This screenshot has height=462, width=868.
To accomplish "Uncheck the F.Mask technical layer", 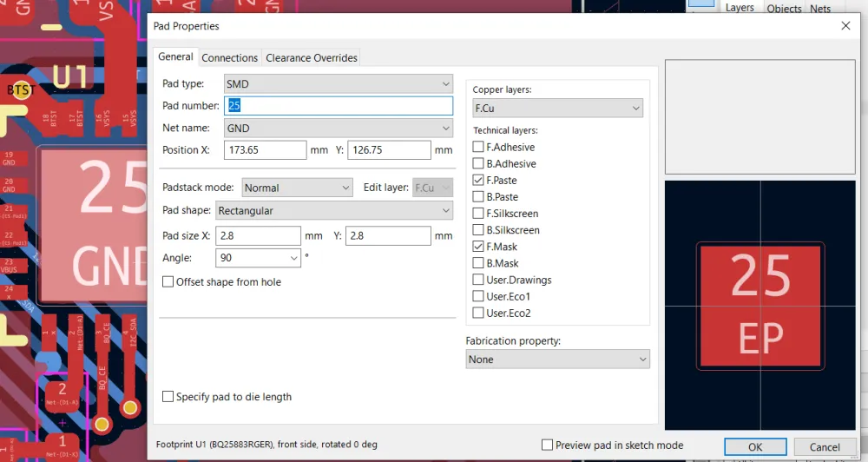I will 478,247.
